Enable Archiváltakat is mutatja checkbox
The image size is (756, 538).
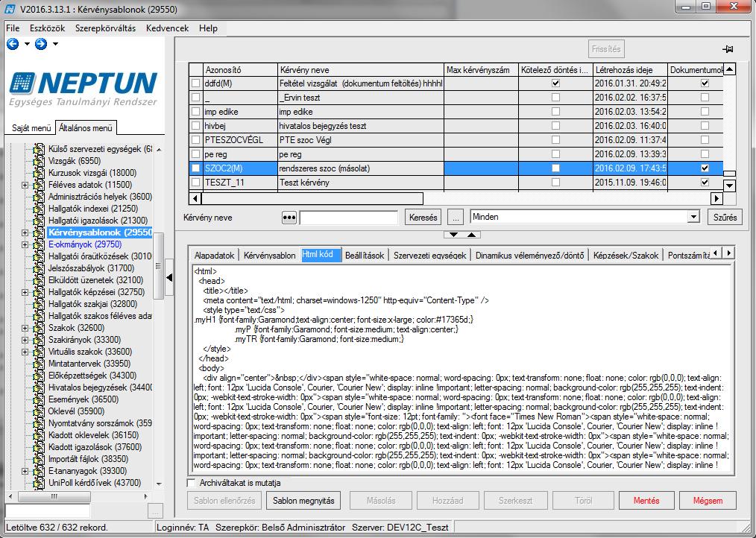click(x=192, y=483)
